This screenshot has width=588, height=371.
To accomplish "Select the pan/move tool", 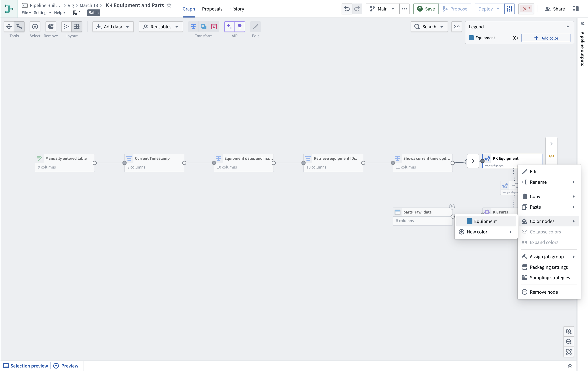I will (x=9, y=27).
